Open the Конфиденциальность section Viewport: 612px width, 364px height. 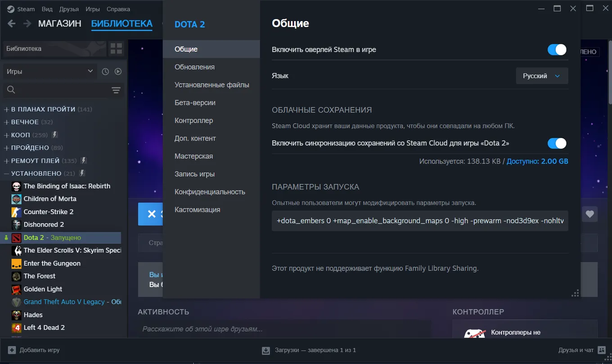coord(211,192)
